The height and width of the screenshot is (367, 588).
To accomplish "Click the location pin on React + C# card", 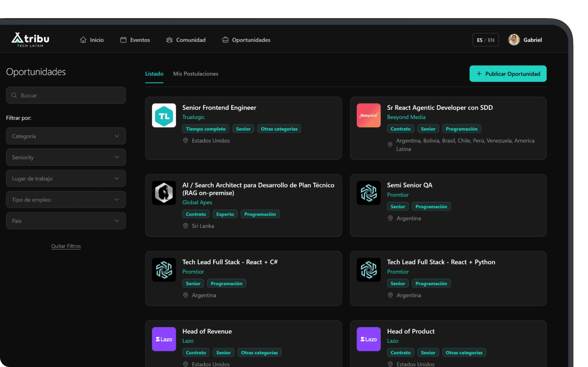I will tap(186, 295).
